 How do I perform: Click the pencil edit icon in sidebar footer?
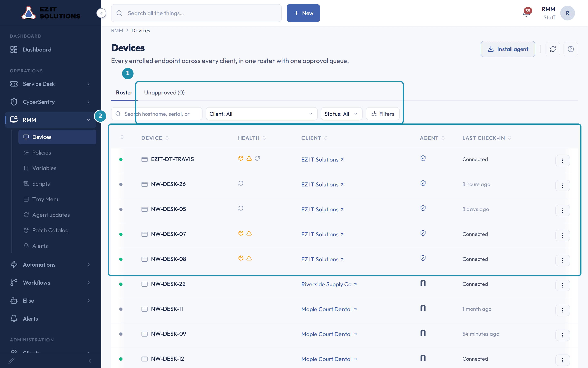11,360
